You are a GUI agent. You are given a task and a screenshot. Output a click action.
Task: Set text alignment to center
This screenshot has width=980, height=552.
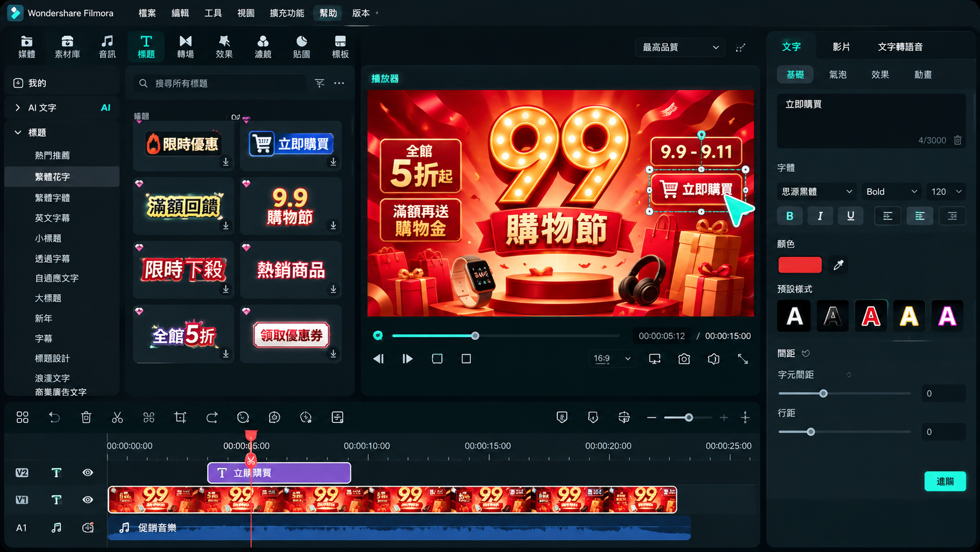click(x=920, y=216)
